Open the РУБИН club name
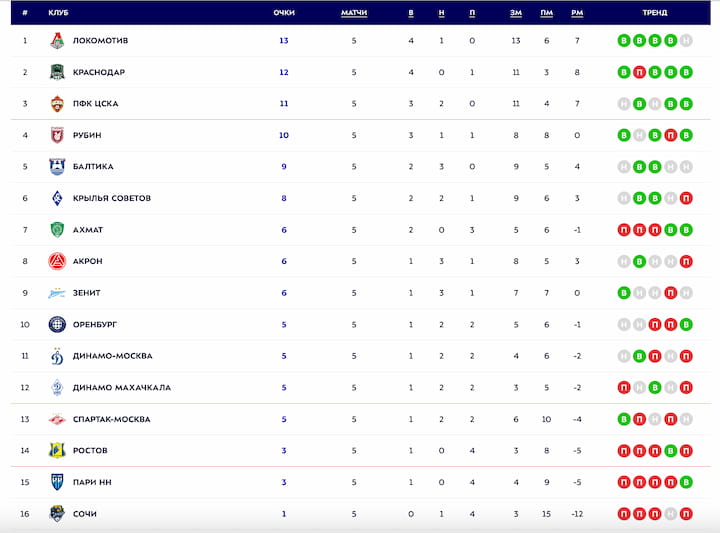Image resolution: width=720 pixels, height=533 pixels. [x=87, y=135]
